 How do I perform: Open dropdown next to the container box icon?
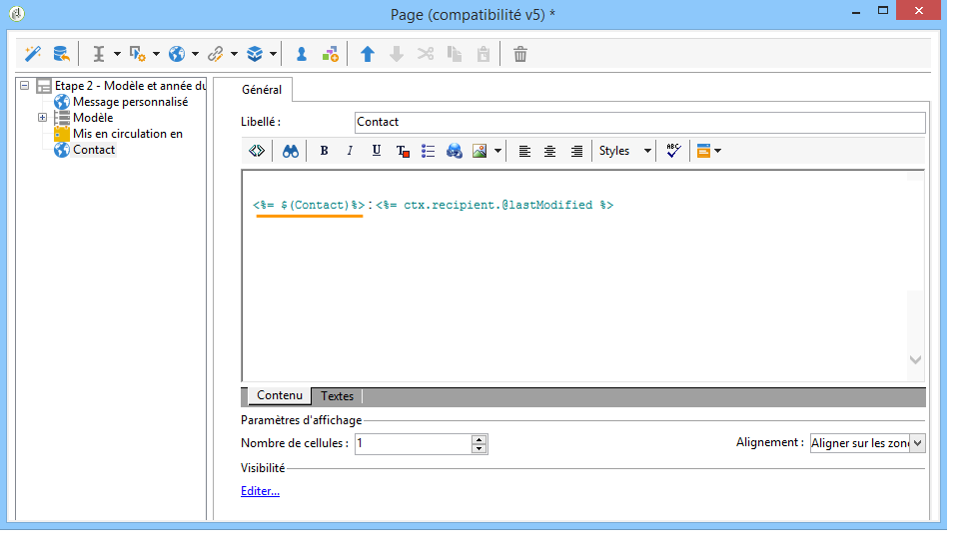click(273, 54)
